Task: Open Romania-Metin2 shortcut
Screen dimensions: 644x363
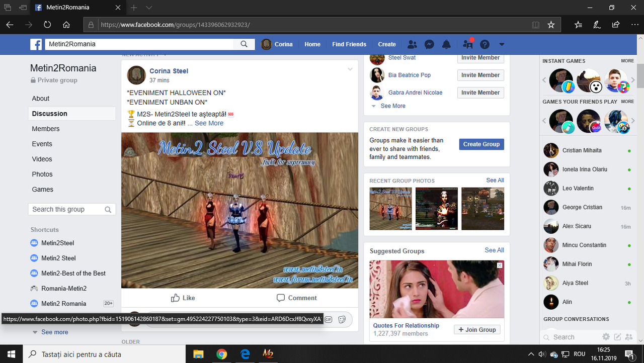Action: coord(64,288)
